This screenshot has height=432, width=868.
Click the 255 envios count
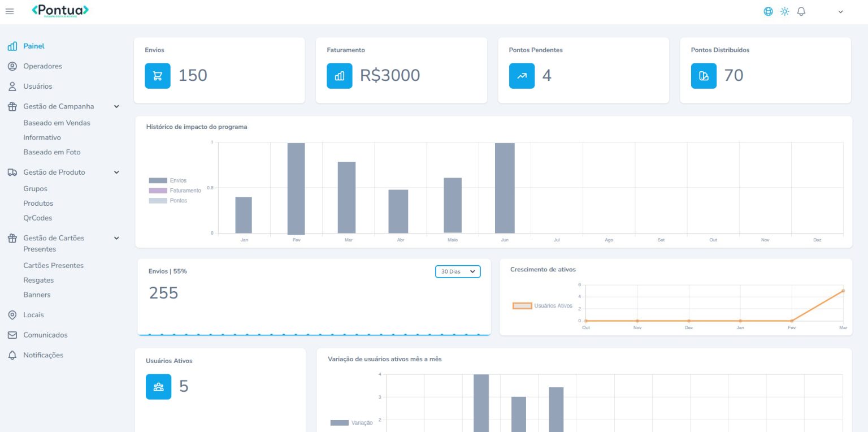[163, 293]
